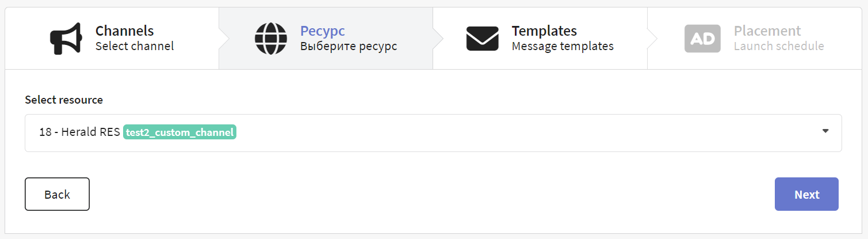Click the 'Message templates' subtitle
The width and height of the screenshot is (868, 239).
coord(563,46)
